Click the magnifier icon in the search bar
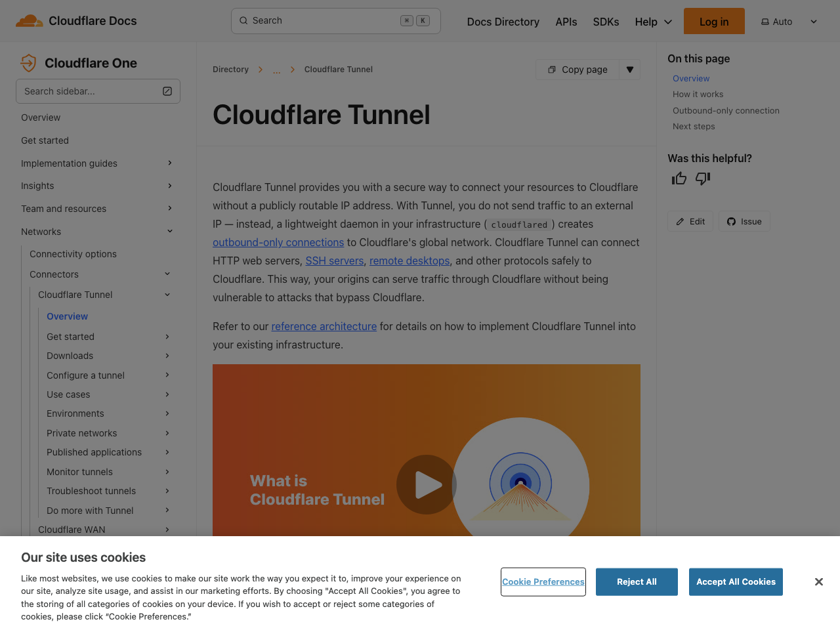This screenshot has width=840, height=630. pyautogui.click(x=242, y=20)
